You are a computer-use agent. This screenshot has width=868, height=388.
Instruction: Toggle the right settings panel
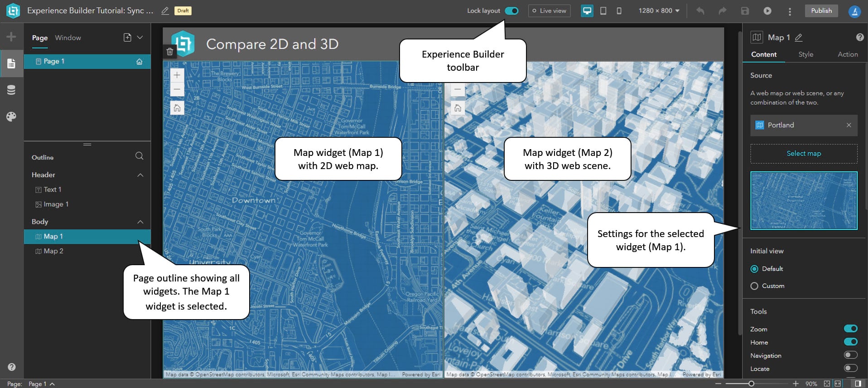pos(858,384)
